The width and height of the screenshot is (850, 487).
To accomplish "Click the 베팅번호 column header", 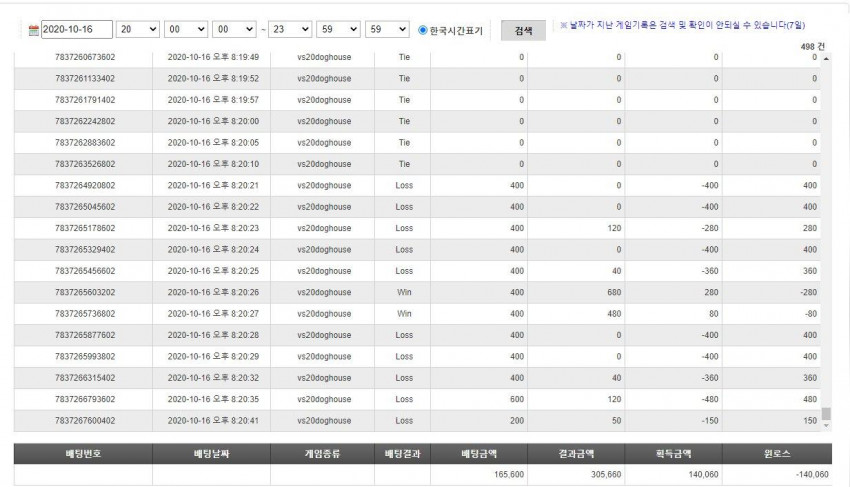I will (83, 454).
